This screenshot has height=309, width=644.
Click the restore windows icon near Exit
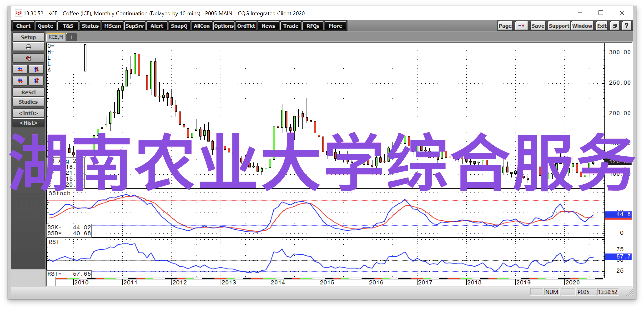pyautogui.click(x=614, y=26)
